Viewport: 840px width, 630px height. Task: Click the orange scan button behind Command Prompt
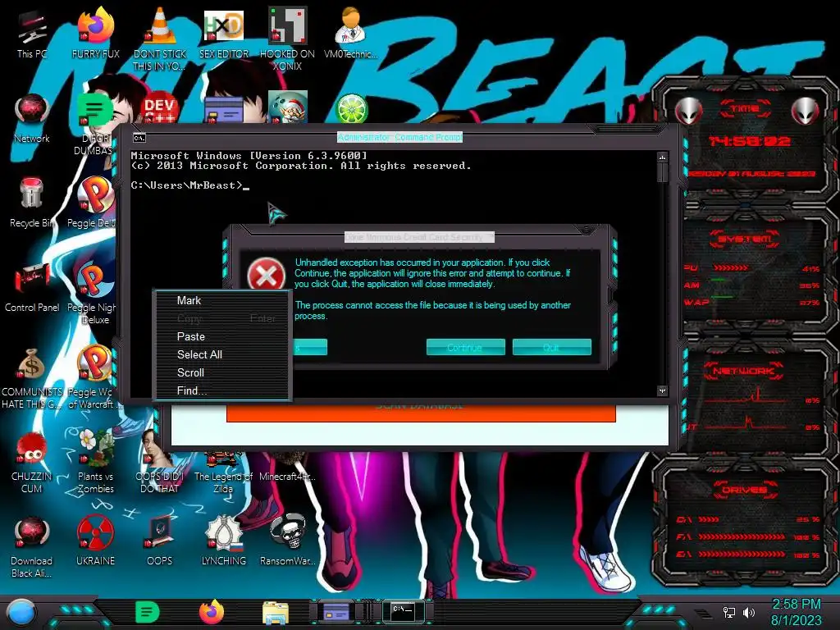coord(421,413)
